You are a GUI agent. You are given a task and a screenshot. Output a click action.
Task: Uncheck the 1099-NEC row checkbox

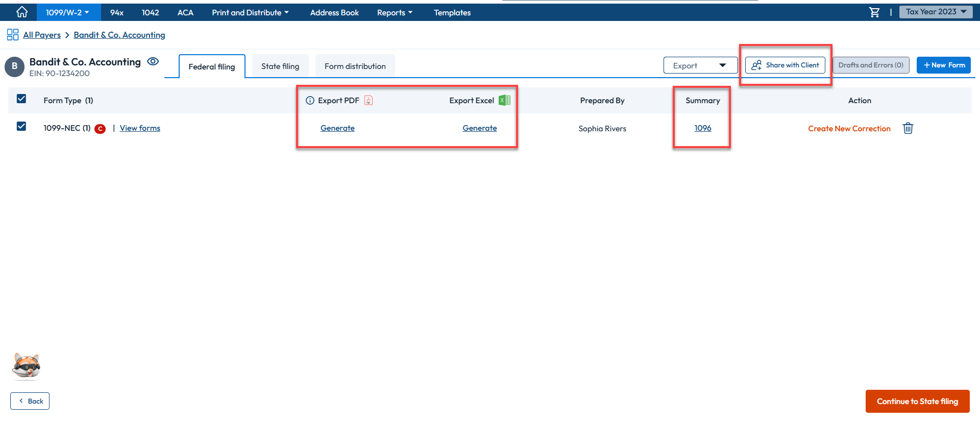[21, 126]
